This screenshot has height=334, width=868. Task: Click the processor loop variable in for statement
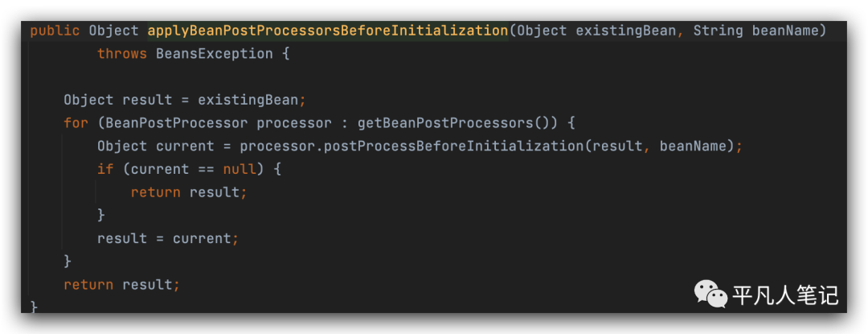[x=293, y=123]
